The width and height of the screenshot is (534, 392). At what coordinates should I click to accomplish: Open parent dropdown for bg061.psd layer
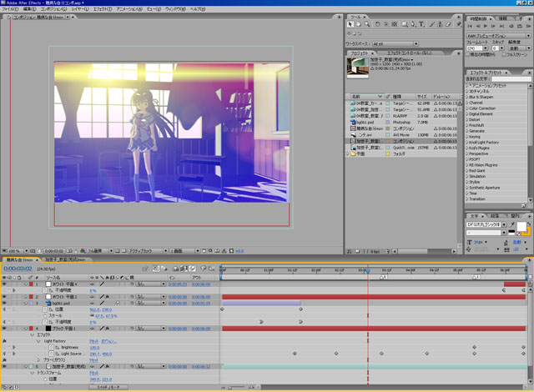tap(151, 304)
